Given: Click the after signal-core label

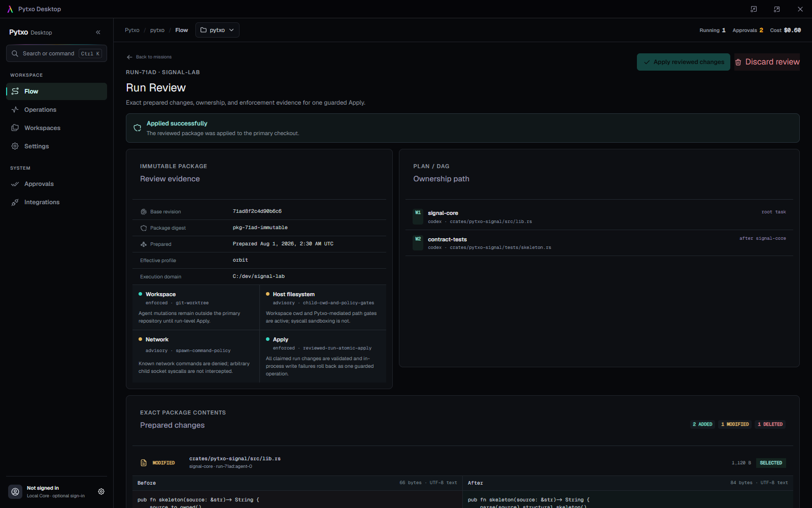Looking at the screenshot, I should tap(762, 238).
